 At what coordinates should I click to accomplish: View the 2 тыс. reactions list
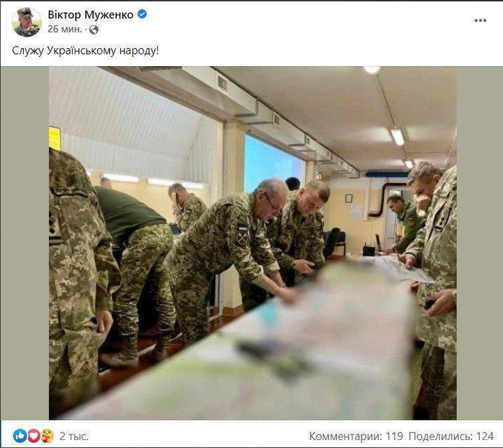click(x=74, y=436)
